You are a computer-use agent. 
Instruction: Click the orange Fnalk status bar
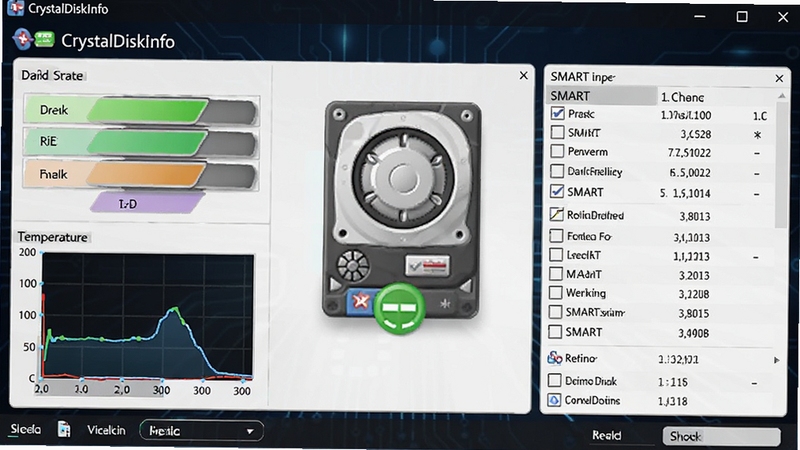tap(141, 174)
